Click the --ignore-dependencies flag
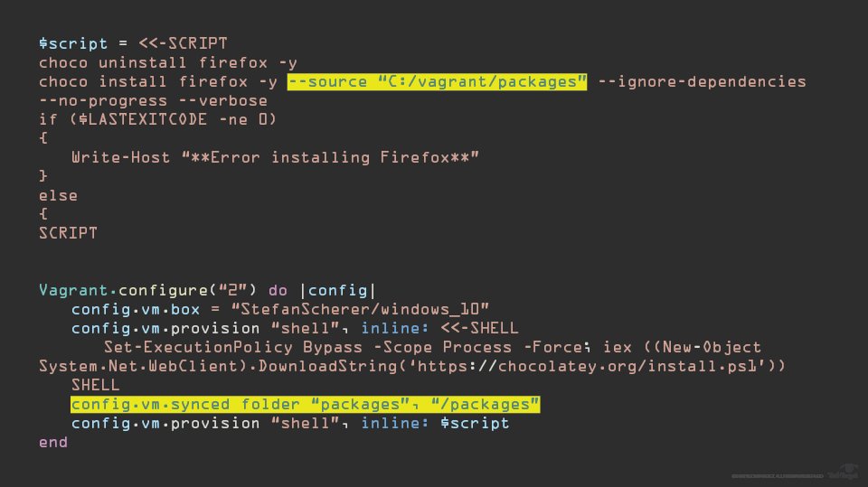This screenshot has height=487, width=868. pyautogui.click(x=702, y=82)
